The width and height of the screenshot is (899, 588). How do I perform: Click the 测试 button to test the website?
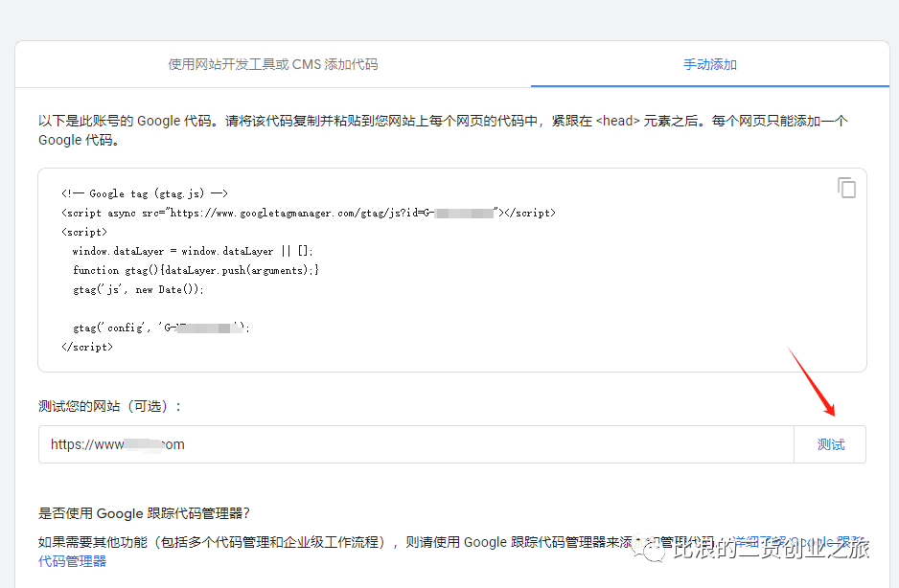click(x=830, y=444)
